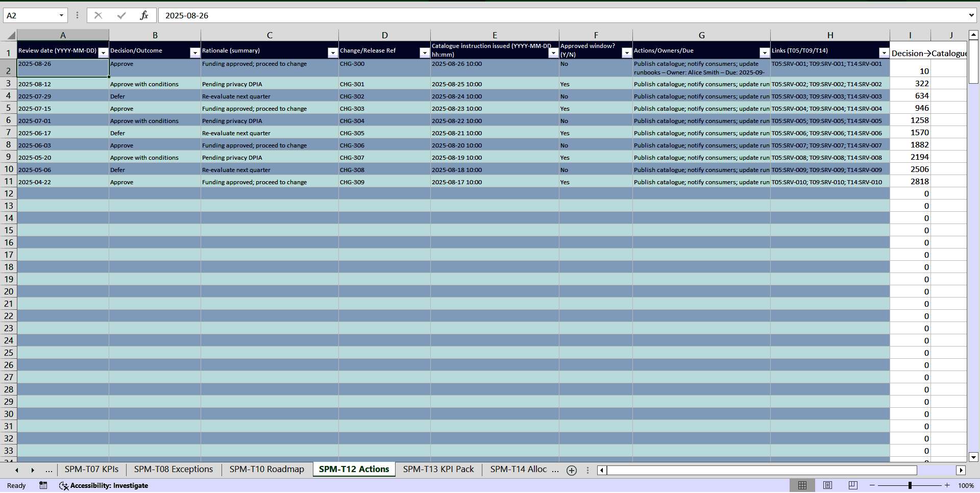Select column I header
Image resolution: width=980 pixels, height=493 pixels.
pos(910,35)
